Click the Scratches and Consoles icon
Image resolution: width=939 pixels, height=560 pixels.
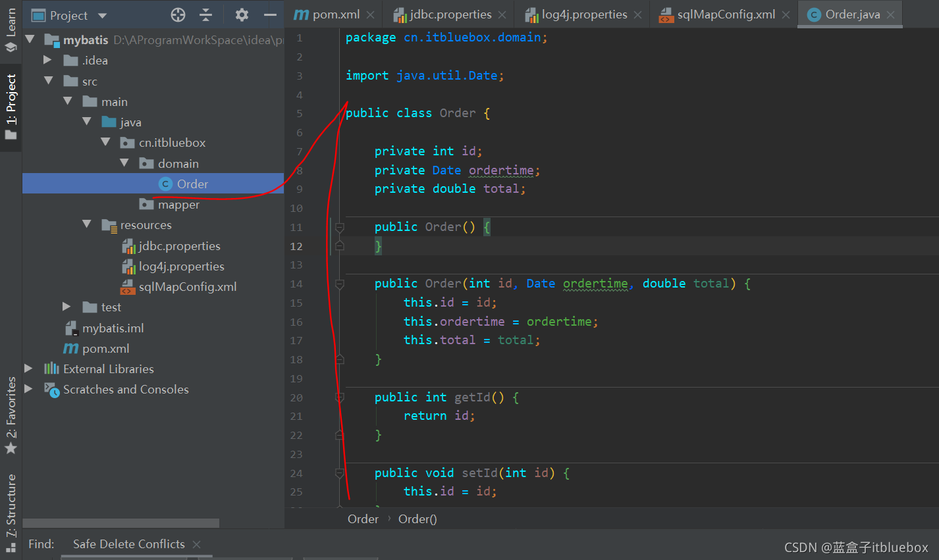[x=51, y=390]
